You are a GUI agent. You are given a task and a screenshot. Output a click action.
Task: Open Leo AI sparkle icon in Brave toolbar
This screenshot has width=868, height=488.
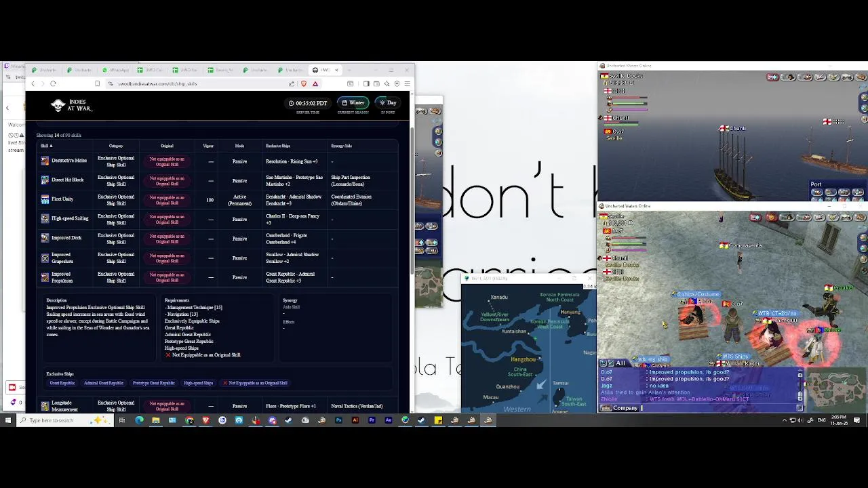click(x=387, y=83)
